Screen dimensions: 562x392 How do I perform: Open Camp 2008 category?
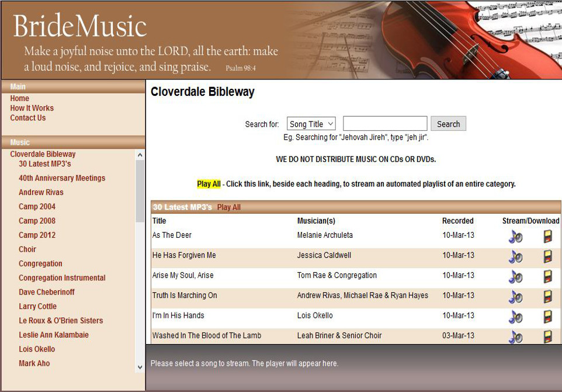[x=37, y=221]
